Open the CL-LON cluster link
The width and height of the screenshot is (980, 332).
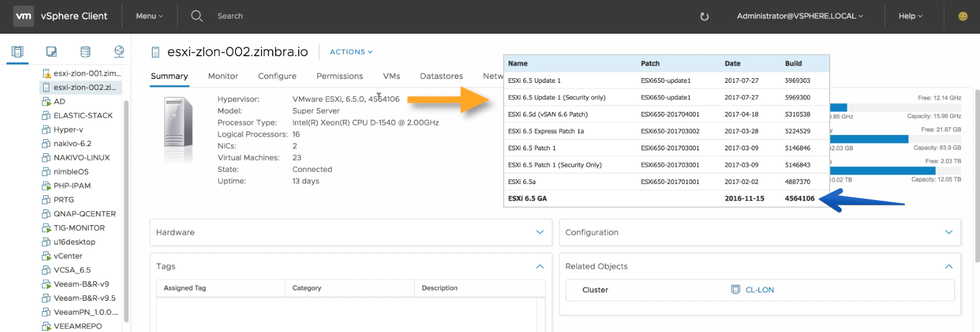click(x=759, y=290)
